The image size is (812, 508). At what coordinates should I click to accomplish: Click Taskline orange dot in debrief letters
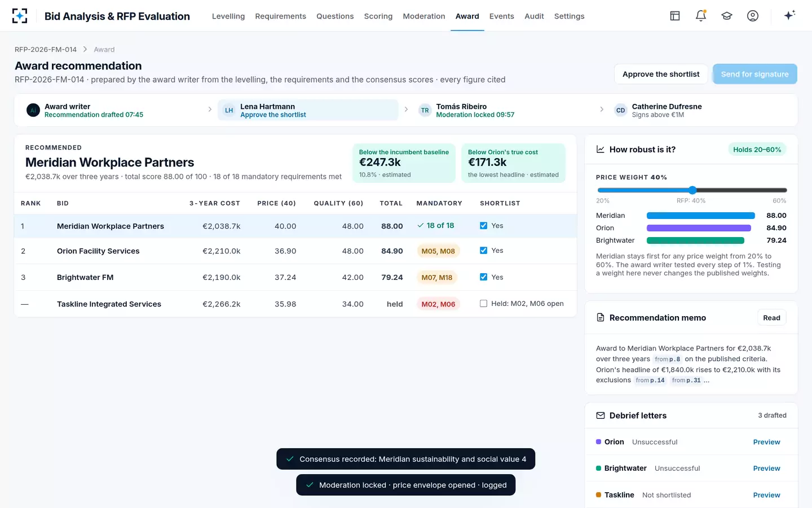[598, 495]
